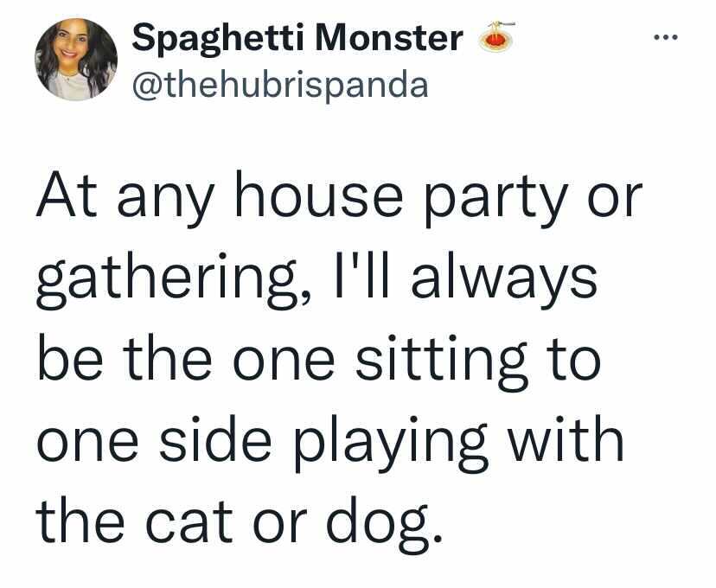This screenshot has width=716, height=588.
Task: Click the line "one side playing with"
Action: coord(330,444)
